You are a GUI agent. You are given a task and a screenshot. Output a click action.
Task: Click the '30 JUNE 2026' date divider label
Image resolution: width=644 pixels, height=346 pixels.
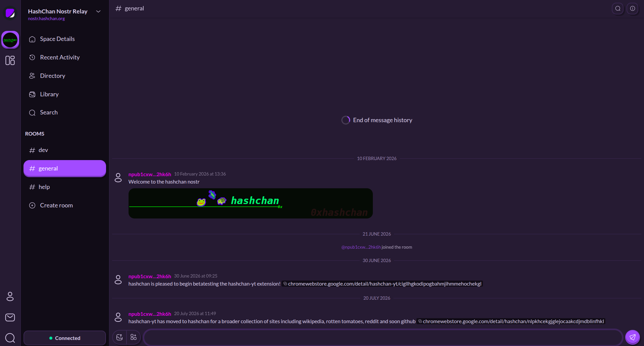377,260
